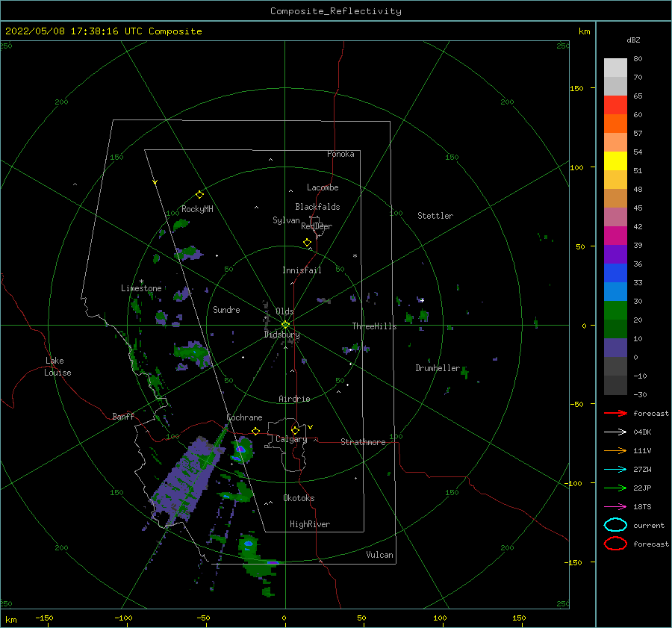Viewport: 672px width, 628px height.
Task: Click the RedDeer city label
Action: click(317, 226)
